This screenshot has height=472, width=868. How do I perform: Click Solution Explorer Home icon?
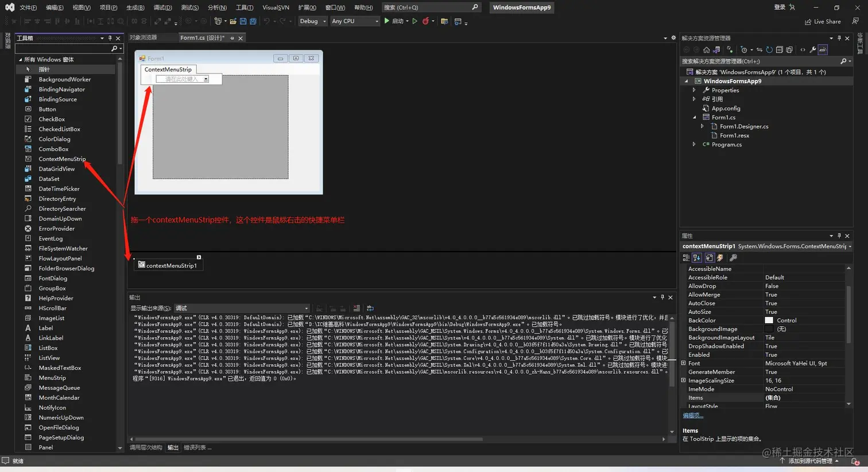tap(707, 49)
